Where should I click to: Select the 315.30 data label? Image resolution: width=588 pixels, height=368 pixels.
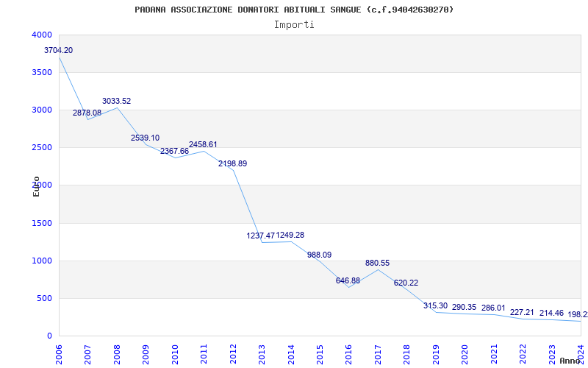[x=436, y=306]
